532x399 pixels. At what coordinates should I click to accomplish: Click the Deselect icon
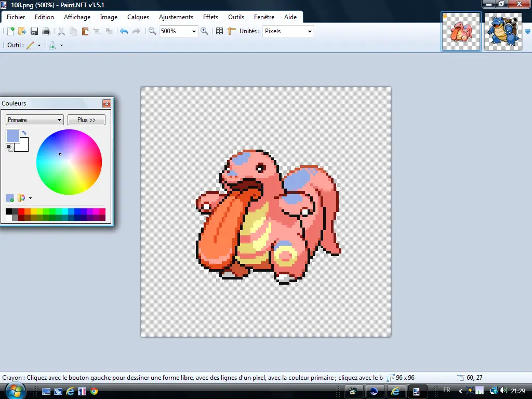coord(109,31)
